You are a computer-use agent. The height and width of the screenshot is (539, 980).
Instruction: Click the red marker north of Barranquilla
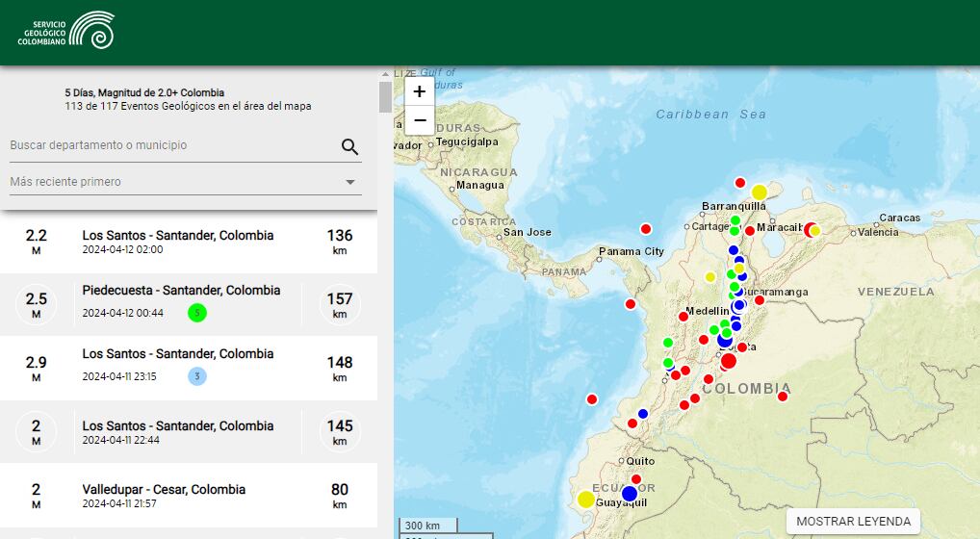[740, 183]
